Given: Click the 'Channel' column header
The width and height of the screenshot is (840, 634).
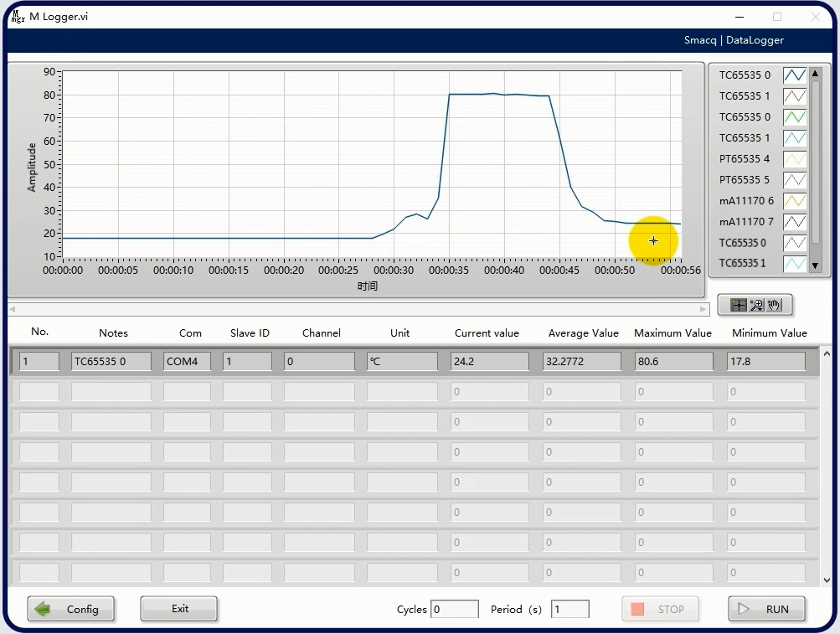Looking at the screenshot, I should coord(322,332).
